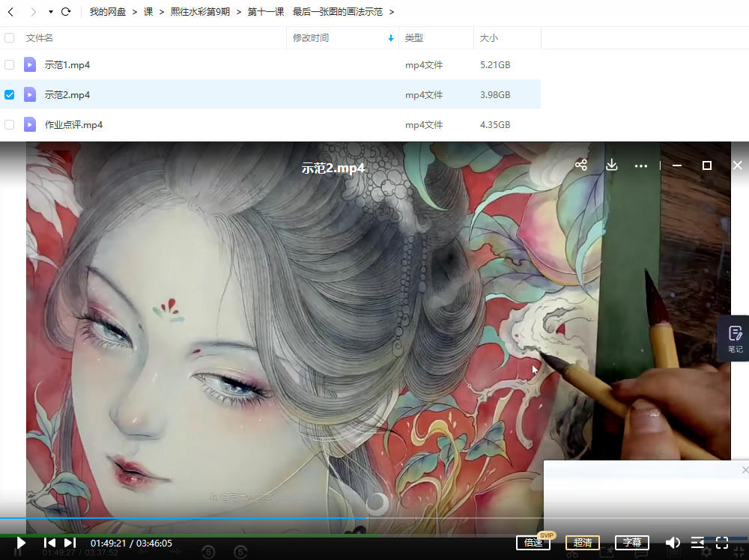The image size is (749, 560).
Task: Play the 示范2.mp4 video
Action: click(21, 543)
